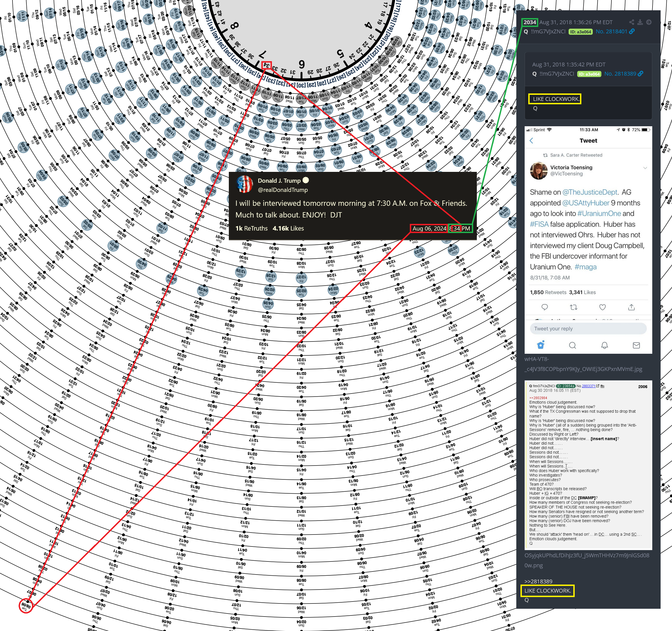Like the tweet with the heart icon
Viewport: 672px width, 631px height.
(x=602, y=307)
